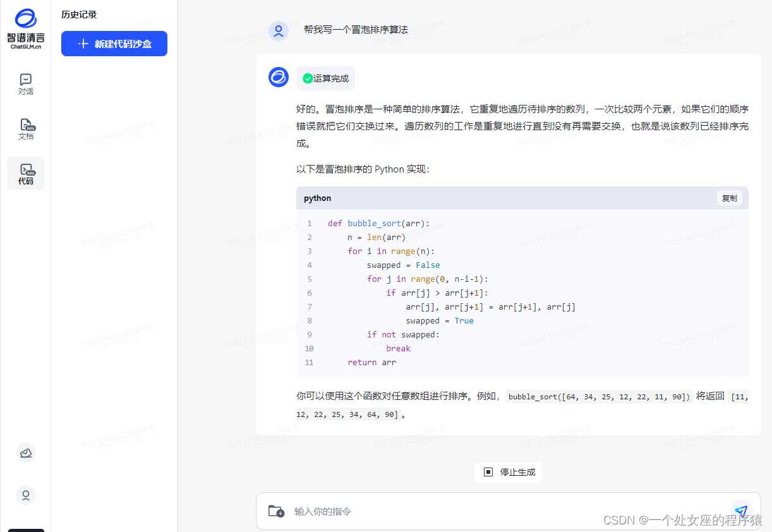This screenshot has height=532, width=772.
Task: Open the 文档 documents section
Action: click(x=26, y=129)
